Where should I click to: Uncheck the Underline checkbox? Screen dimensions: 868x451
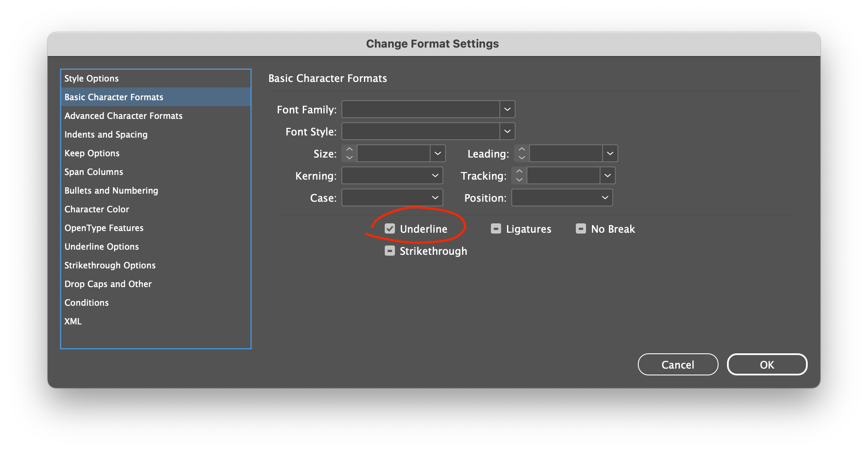[390, 229]
